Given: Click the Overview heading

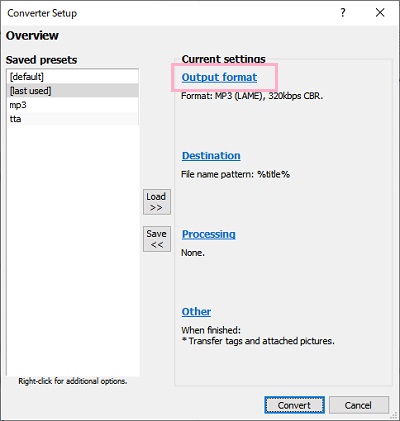Looking at the screenshot, I should (32, 36).
